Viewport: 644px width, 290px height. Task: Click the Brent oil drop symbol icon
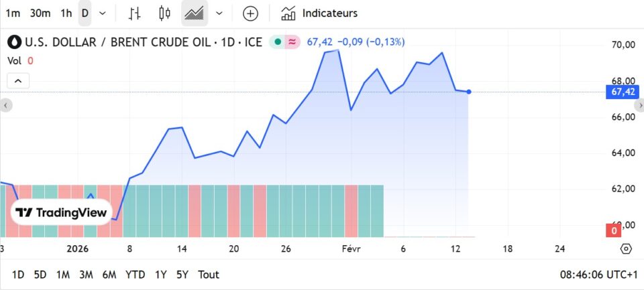click(14, 42)
